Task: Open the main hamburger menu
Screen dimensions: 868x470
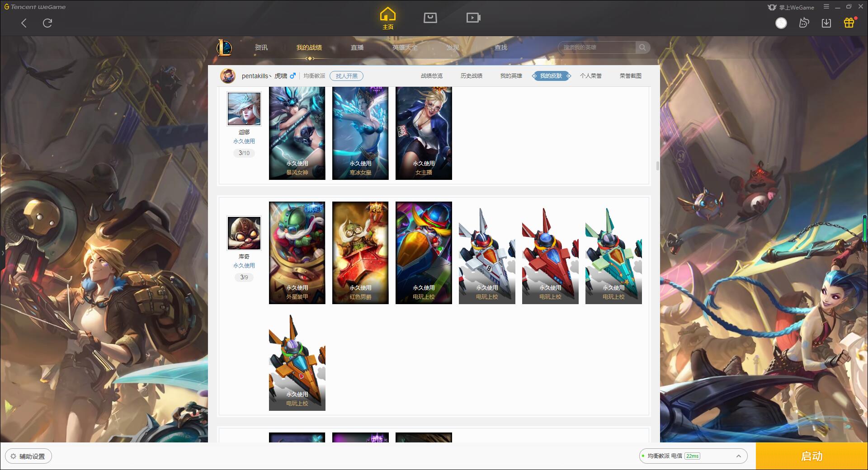Action: coord(826,7)
